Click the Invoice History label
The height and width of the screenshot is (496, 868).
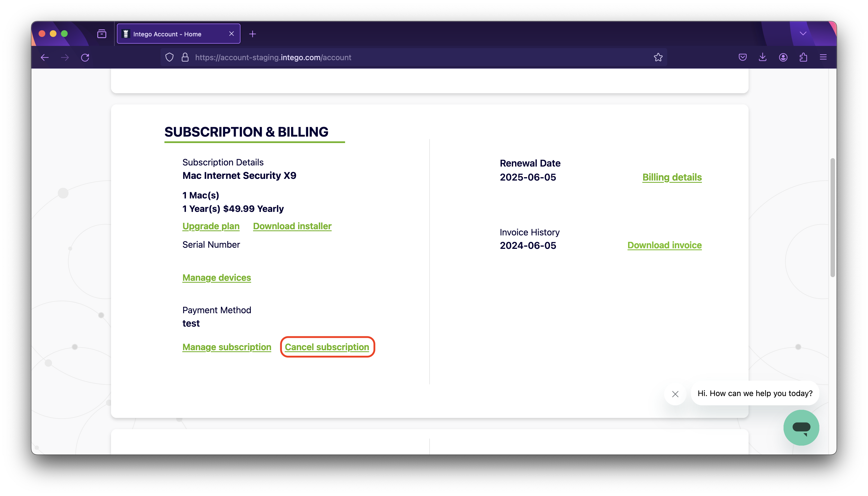(x=529, y=232)
